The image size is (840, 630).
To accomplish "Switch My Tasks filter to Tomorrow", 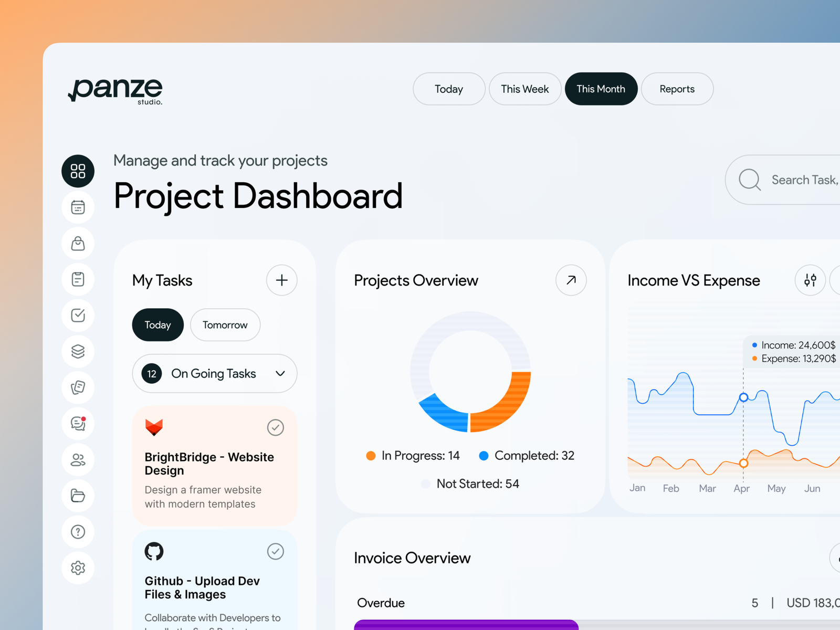I will coord(225,325).
